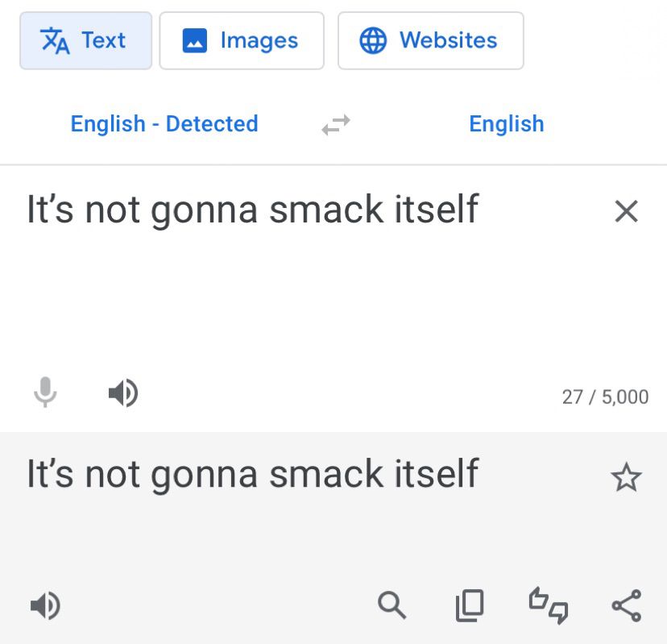Start voice input with the microphone
This screenshot has width=667, height=644.
pos(46,394)
